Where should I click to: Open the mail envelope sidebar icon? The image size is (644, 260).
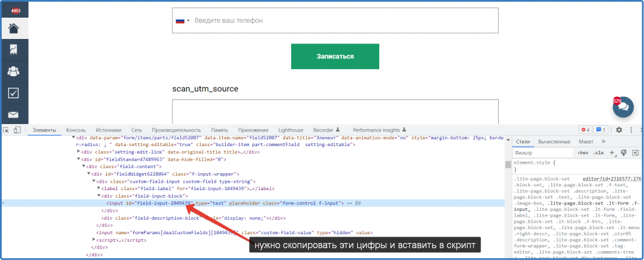point(14,115)
